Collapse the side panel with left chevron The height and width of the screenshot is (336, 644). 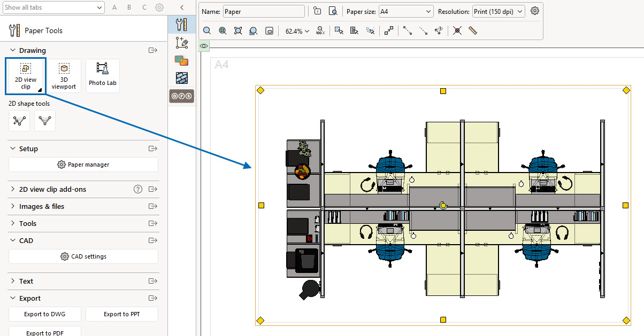click(182, 7)
